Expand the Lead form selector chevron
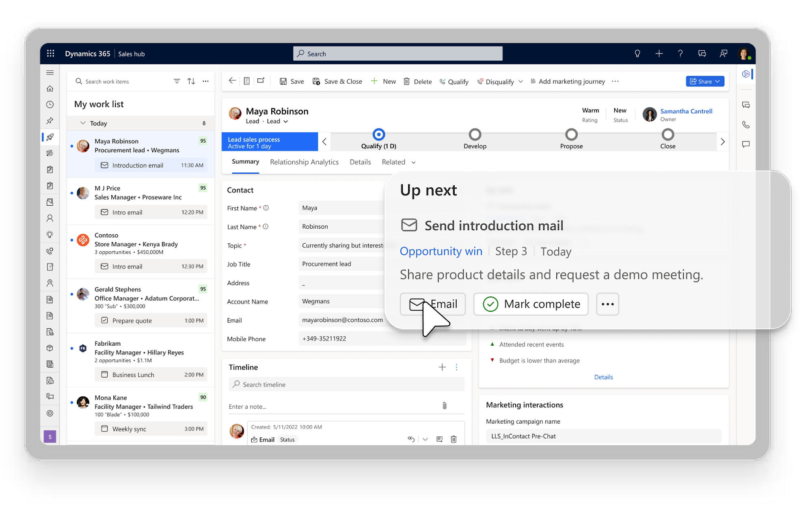Viewport: 812px width, 513px height. [x=286, y=121]
